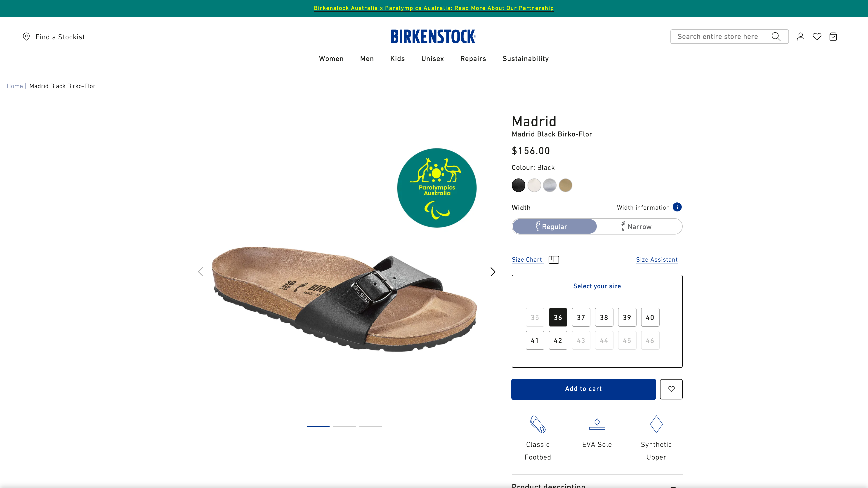Click the Size Chart ruler icon
Image resolution: width=868 pixels, height=488 pixels.
point(554,259)
